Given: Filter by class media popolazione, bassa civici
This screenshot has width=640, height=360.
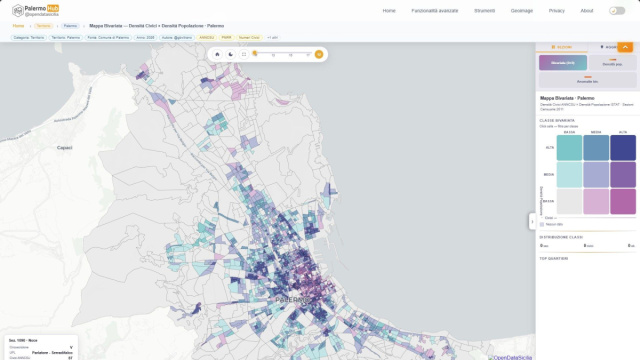Looking at the screenshot, I should pos(569,175).
